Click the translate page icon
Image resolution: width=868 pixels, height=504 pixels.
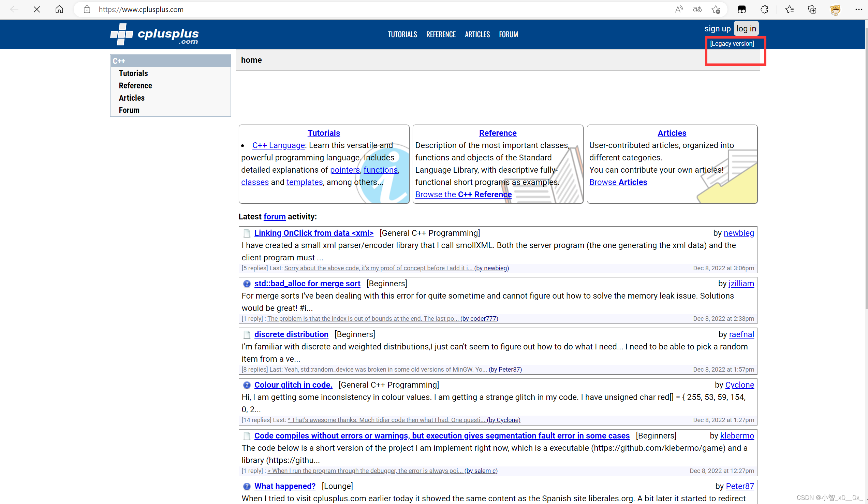[697, 9]
